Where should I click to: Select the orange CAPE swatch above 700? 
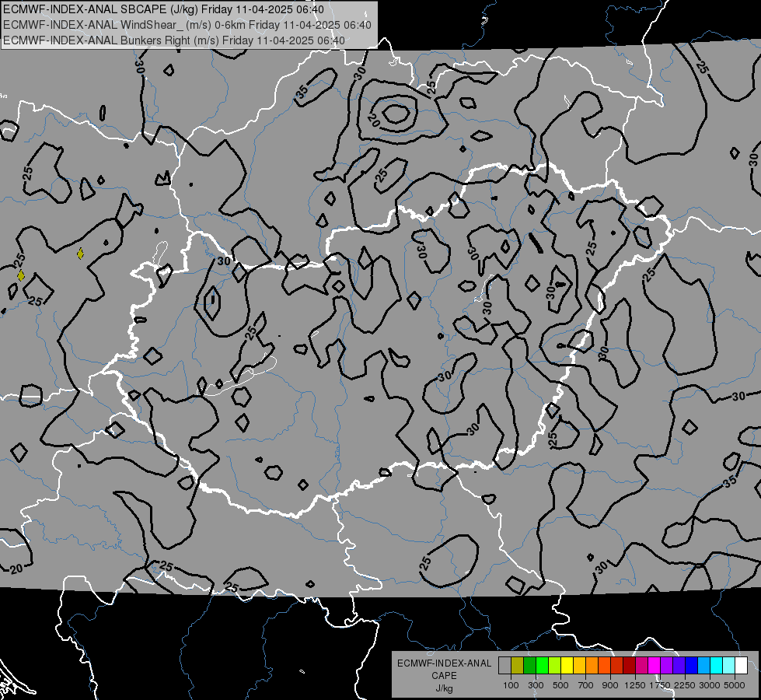point(592,666)
